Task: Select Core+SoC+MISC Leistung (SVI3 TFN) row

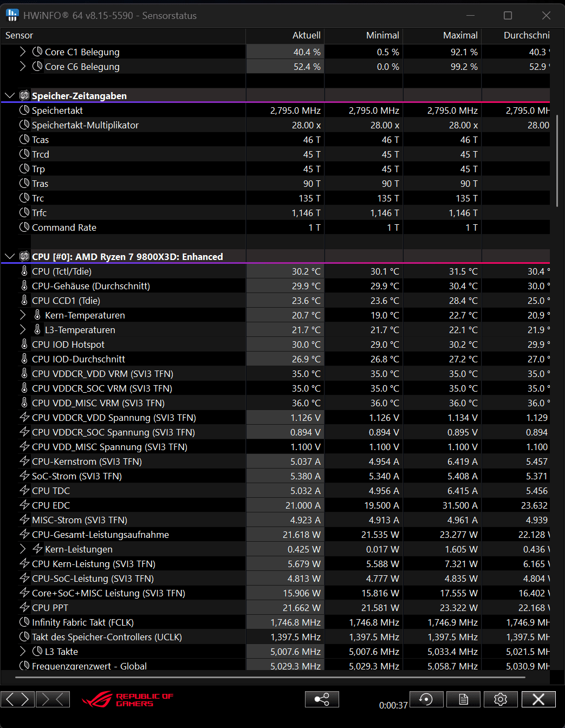Action: coord(275,593)
